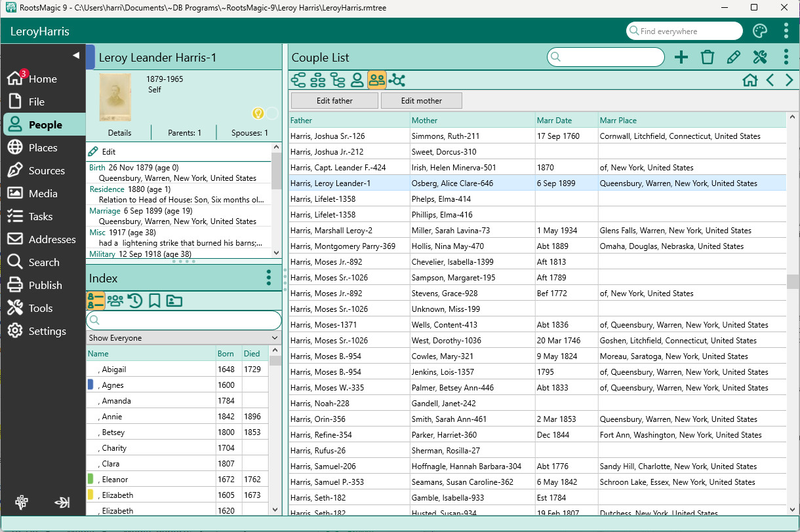Toggle the Groups icon in Index panel

tap(115, 301)
